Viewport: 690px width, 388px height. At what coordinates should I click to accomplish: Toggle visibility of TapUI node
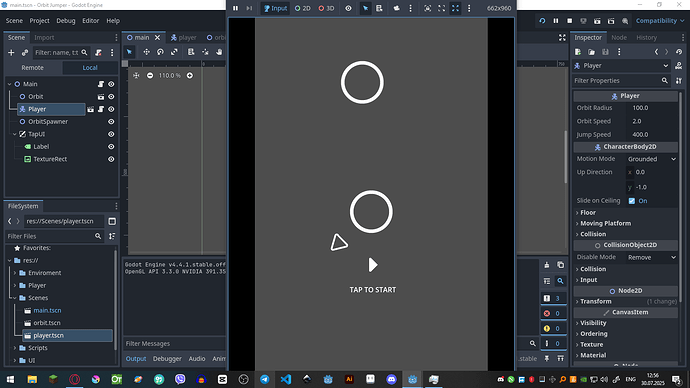(111, 134)
